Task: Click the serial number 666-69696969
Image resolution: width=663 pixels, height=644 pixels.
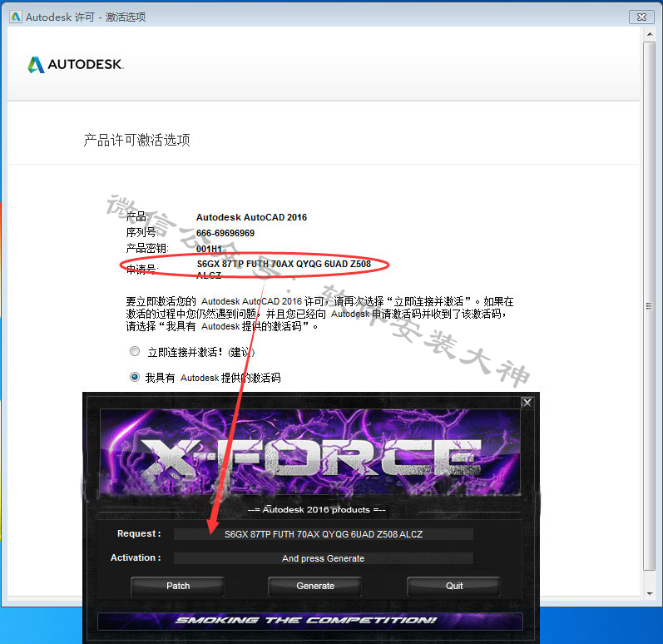Action: click(x=225, y=233)
